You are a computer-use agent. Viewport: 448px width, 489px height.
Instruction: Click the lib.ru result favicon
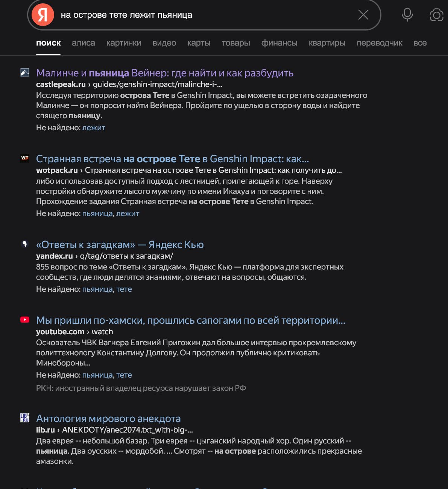(x=25, y=418)
